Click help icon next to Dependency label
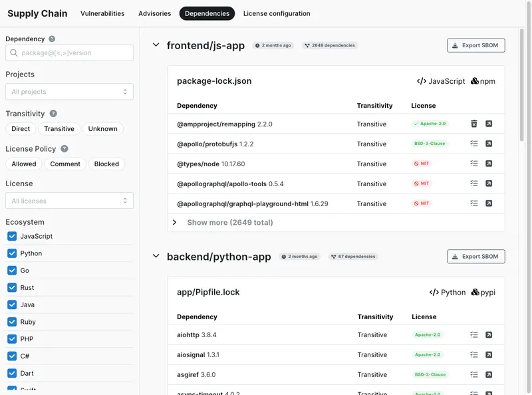This screenshot has width=532, height=395. [52, 39]
